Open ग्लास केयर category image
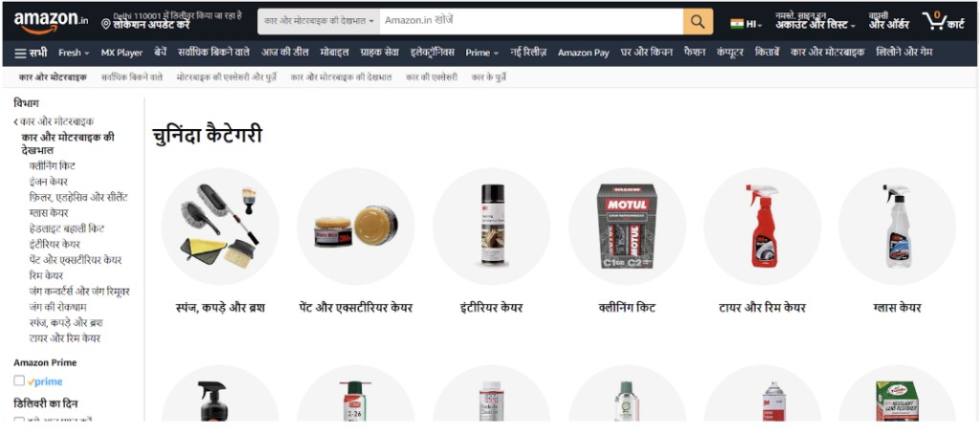This screenshot has width=980, height=434. (x=897, y=226)
